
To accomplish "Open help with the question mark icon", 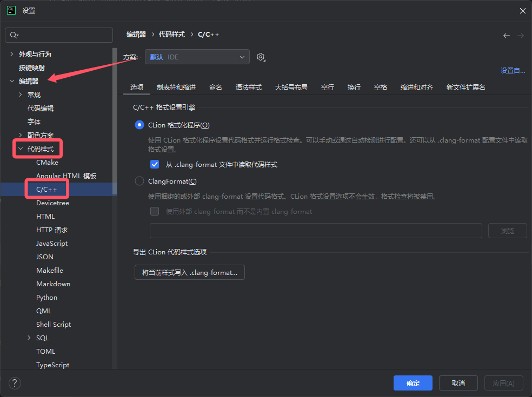I will pyautogui.click(x=15, y=383).
